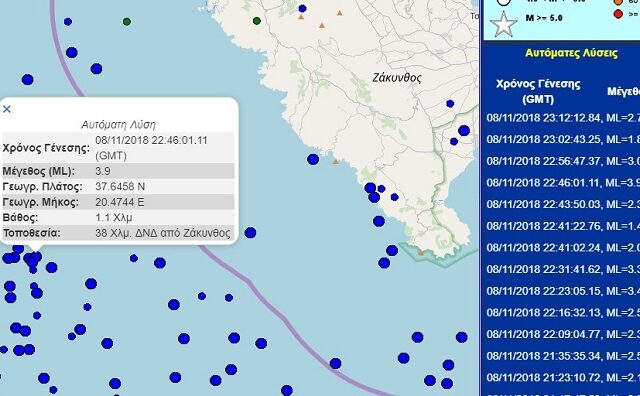Open the event 08/11/2018 22:56:47.37 in the list
This screenshot has height=396, width=640.
click(563, 161)
